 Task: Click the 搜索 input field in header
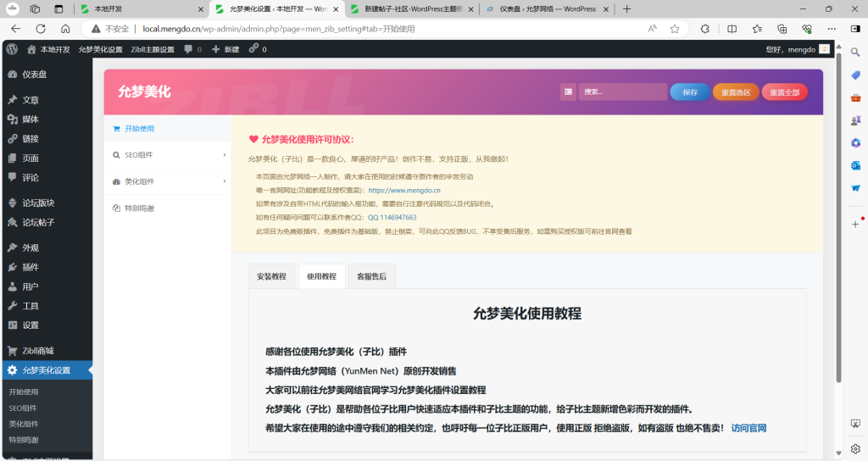point(623,92)
